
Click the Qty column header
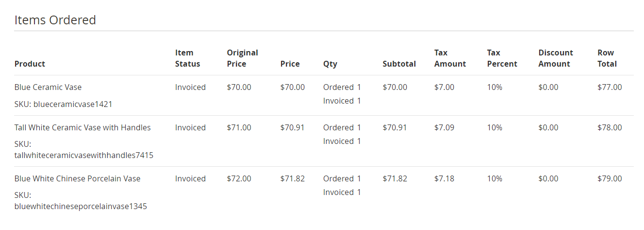click(330, 64)
